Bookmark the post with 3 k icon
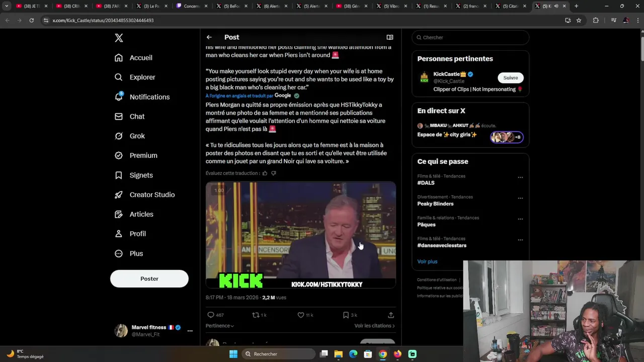 click(350, 315)
